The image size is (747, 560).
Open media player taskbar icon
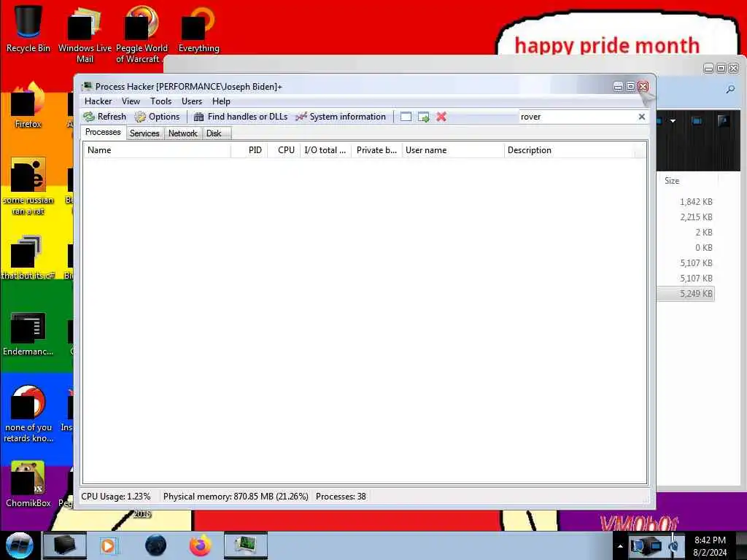tap(109, 545)
